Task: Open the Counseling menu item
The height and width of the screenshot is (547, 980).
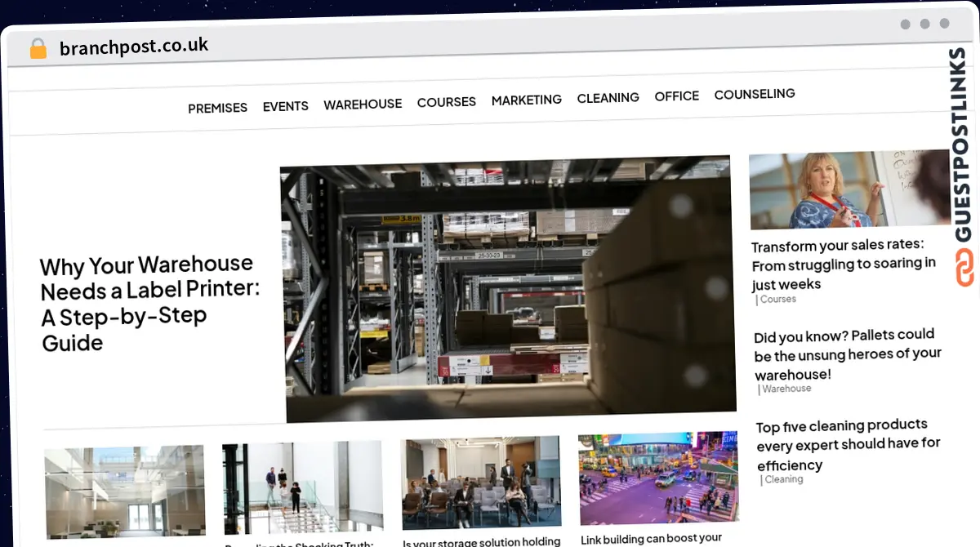Action: click(x=754, y=94)
